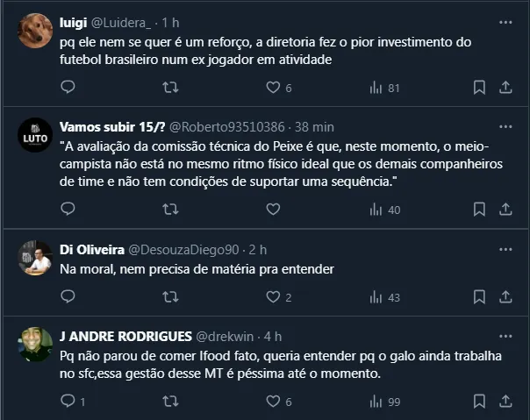The image size is (530, 420).
Task: Open the Vamos subir 15/? profile name
Action: click(108, 126)
